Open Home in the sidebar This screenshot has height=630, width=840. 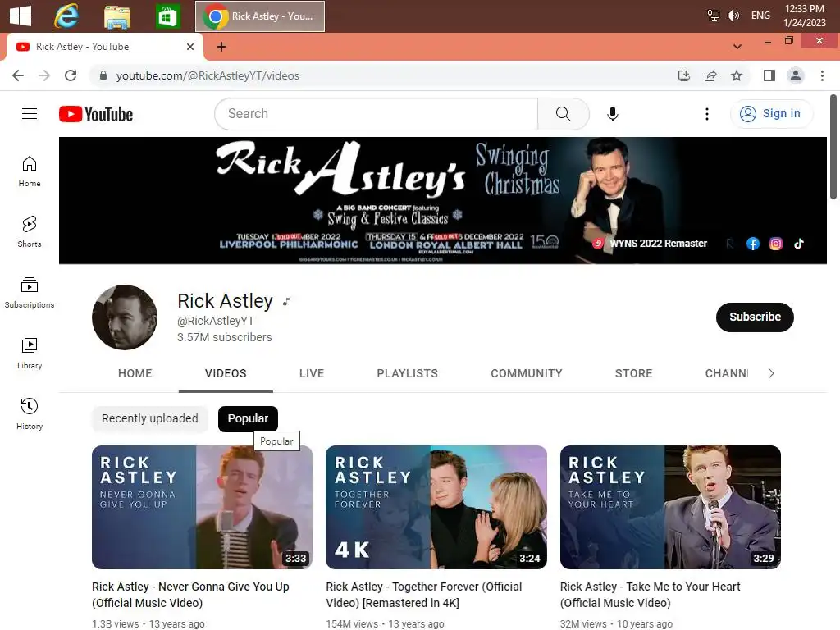click(30, 171)
